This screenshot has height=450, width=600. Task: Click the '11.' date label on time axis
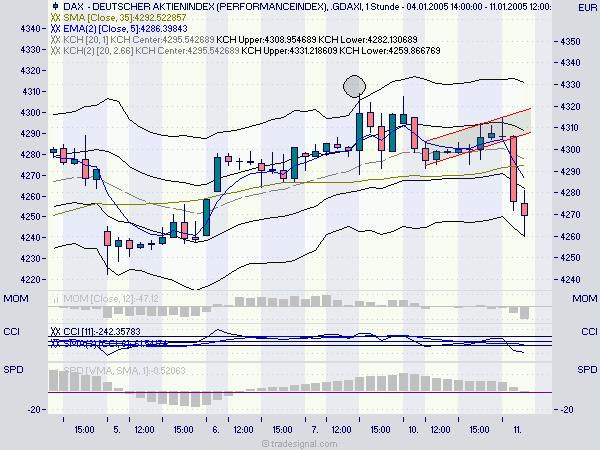click(517, 430)
